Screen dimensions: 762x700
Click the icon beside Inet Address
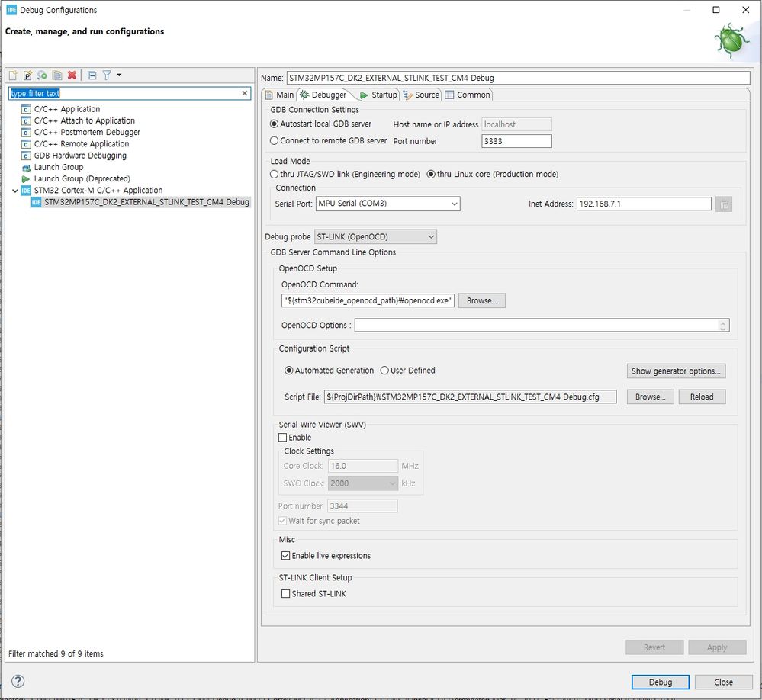(x=724, y=204)
